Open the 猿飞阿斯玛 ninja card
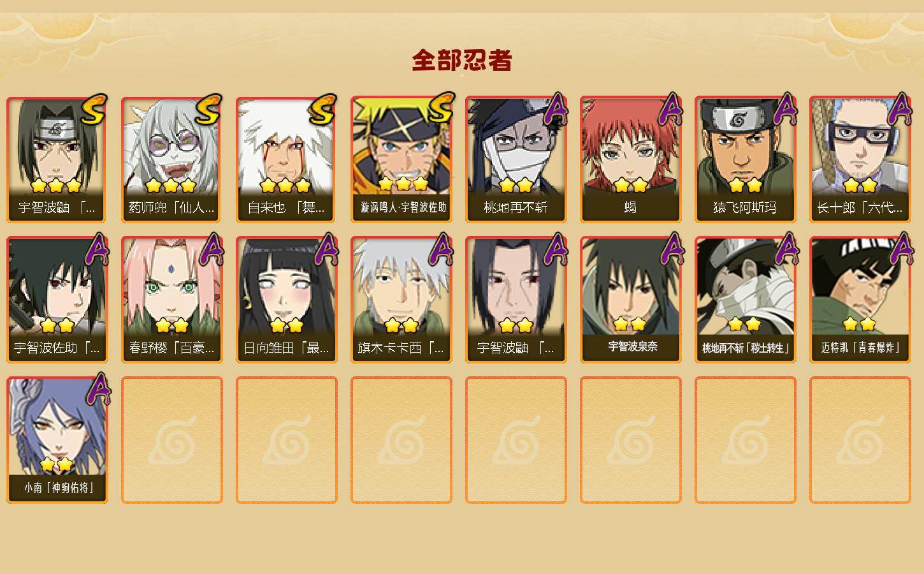924x574 pixels. [x=745, y=159]
